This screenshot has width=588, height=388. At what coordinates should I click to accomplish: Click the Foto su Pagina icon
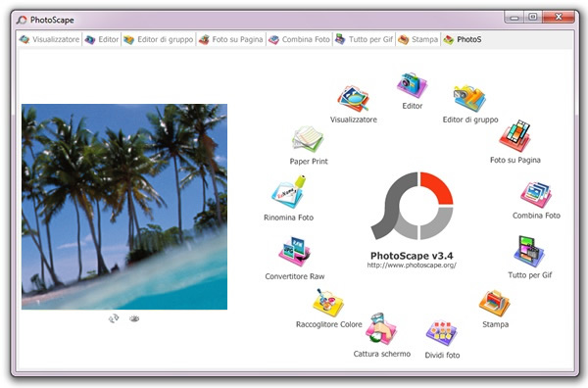pos(515,136)
